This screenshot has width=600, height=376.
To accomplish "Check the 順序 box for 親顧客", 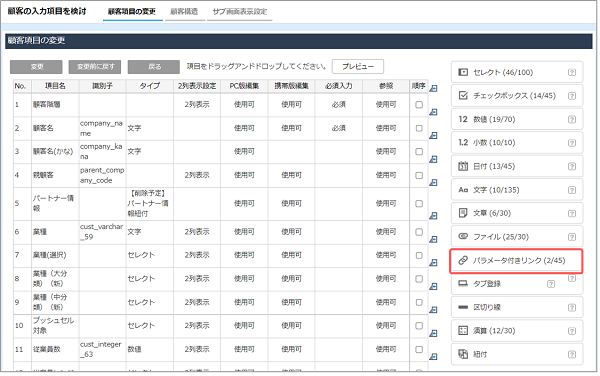I will (x=419, y=175).
